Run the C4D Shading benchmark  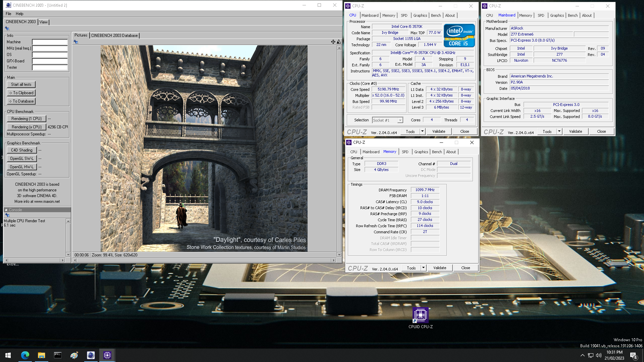22,150
